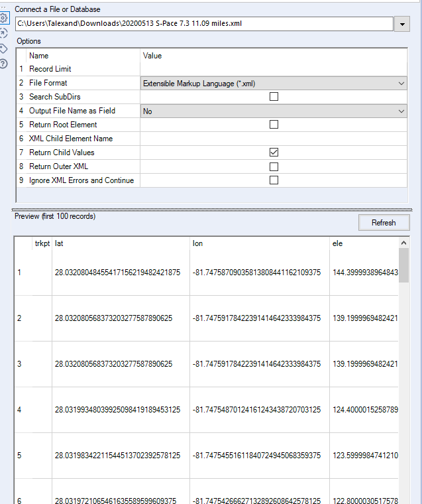Screen dimensions: 422x504
Task: Open the annotation tag icon in sidebar
Action: [3, 49]
